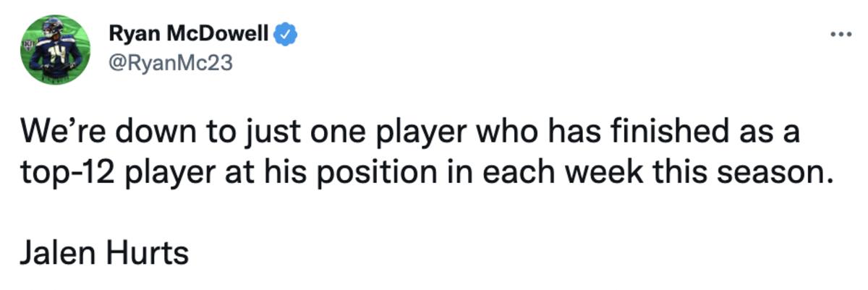Open the @RyanMc23 handle link
Screen dimensions: 868x290
coord(170,64)
